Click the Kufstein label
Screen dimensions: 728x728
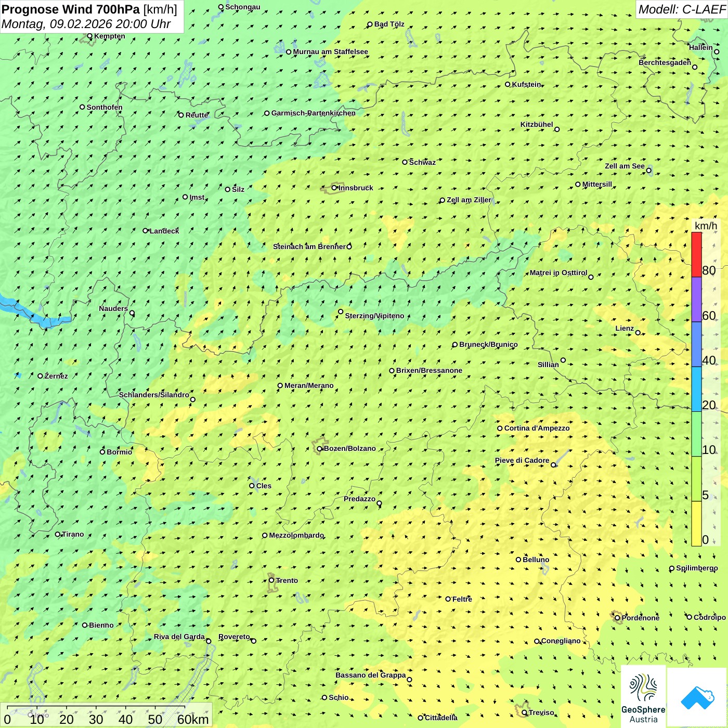point(527,84)
